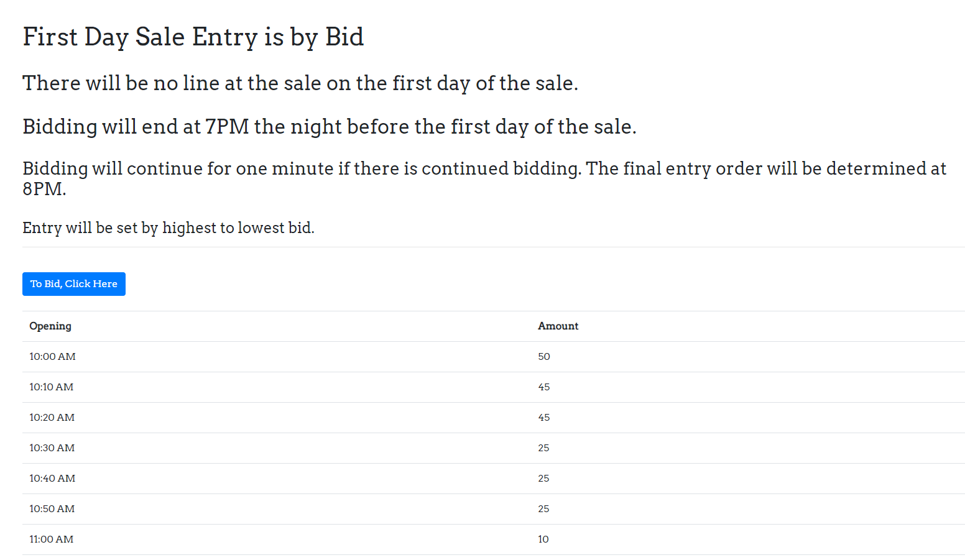Viewport: 965px width, 560px height.
Task: Click the 25 amount for 10:30 AM
Action: click(543, 448)
